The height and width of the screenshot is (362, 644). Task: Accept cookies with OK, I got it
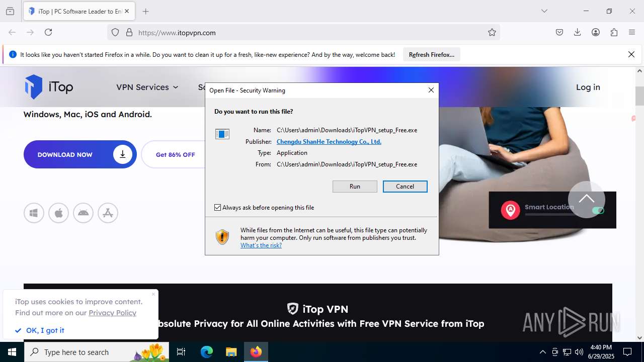pos(40,330)
